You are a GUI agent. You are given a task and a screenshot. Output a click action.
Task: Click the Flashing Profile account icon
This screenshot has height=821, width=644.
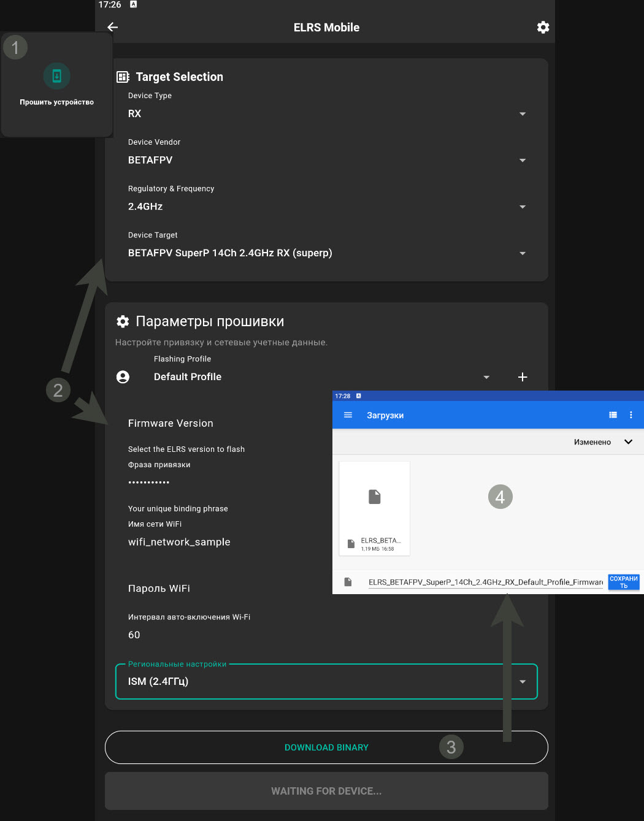click(123, 377)
